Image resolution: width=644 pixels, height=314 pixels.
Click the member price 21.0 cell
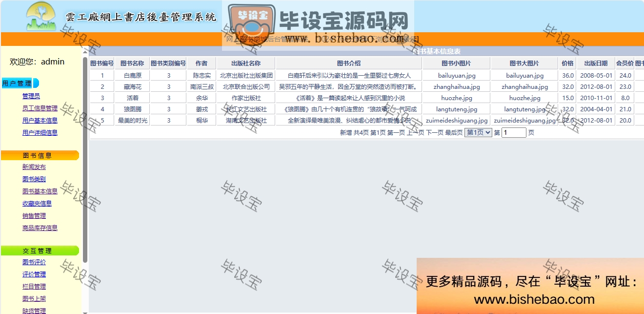(624, 109)
